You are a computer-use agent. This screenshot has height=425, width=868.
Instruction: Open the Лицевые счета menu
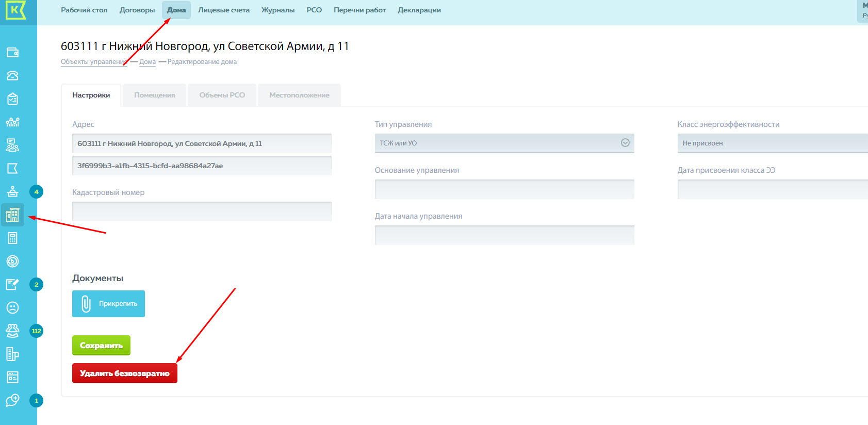[224, 10]
